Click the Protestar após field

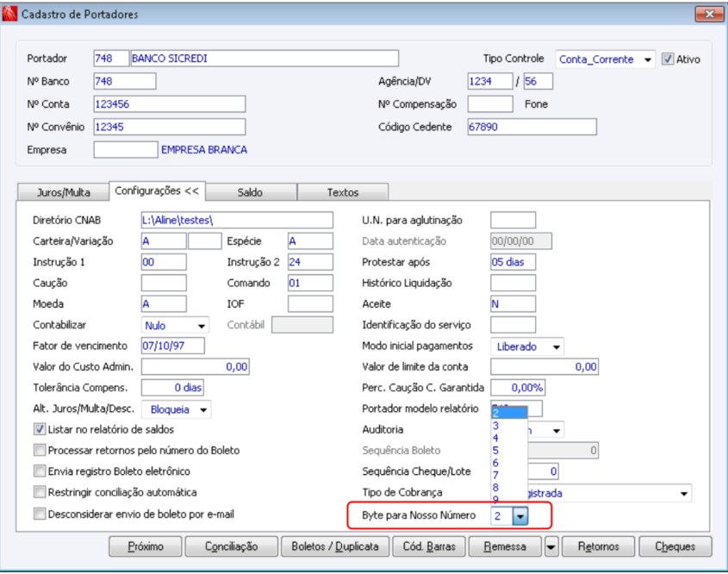pyautogui.click(x=513, y=262)
